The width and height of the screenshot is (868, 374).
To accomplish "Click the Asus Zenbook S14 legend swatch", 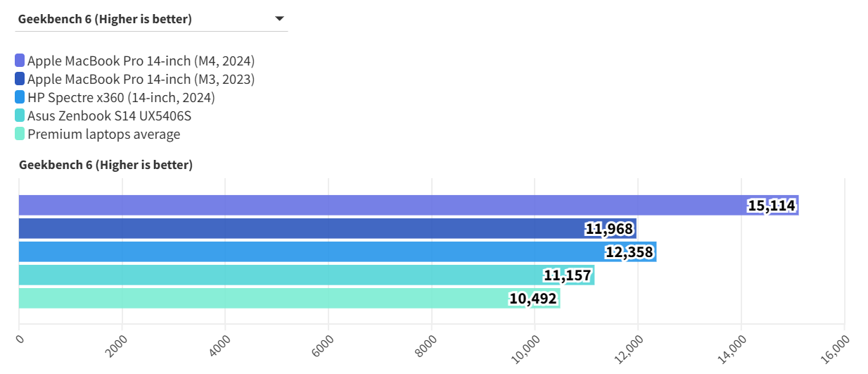I will pos(20,116).
